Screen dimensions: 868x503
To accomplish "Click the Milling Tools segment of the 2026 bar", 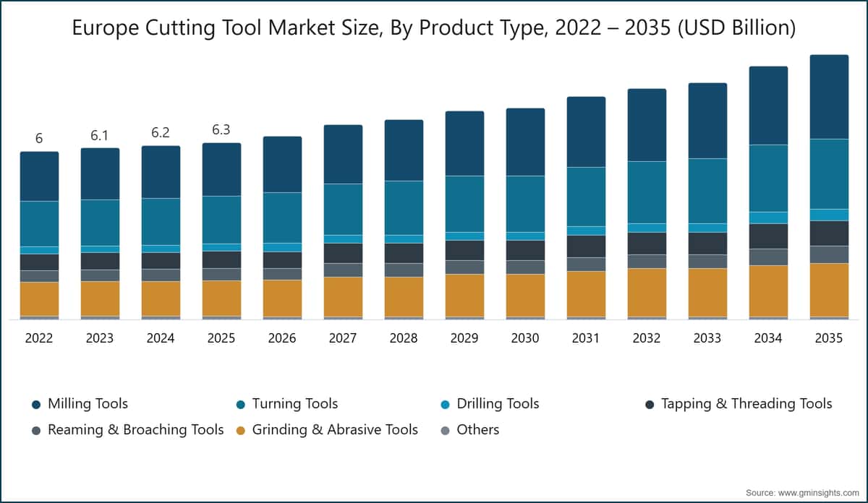I will [282, 165].
